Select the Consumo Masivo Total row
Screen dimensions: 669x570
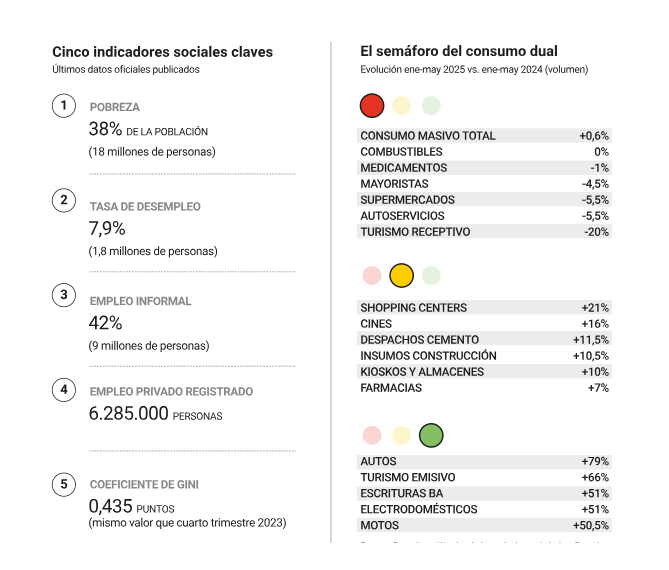coord(484,136)
